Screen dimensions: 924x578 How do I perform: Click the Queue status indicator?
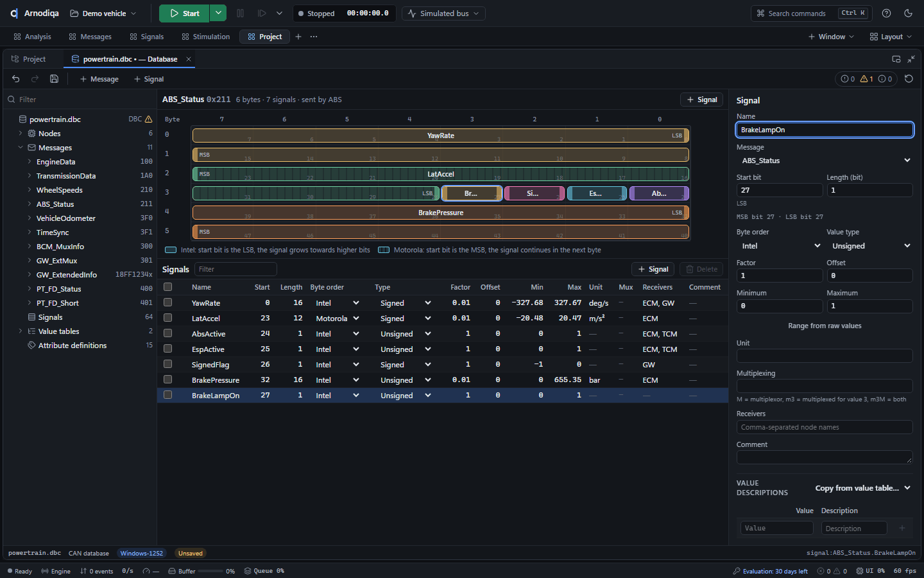264,571
